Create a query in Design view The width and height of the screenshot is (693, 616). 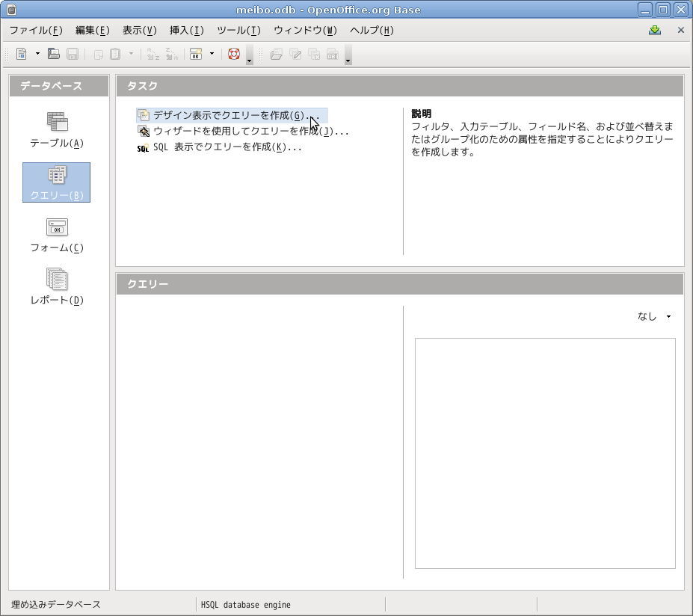pyautogui.click(x=227, y=116)
